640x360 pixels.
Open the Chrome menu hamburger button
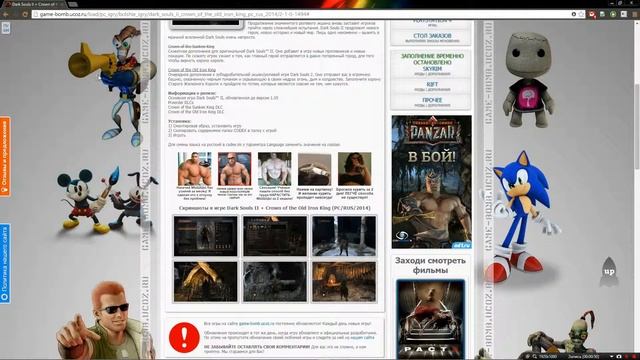pos(634,14)
